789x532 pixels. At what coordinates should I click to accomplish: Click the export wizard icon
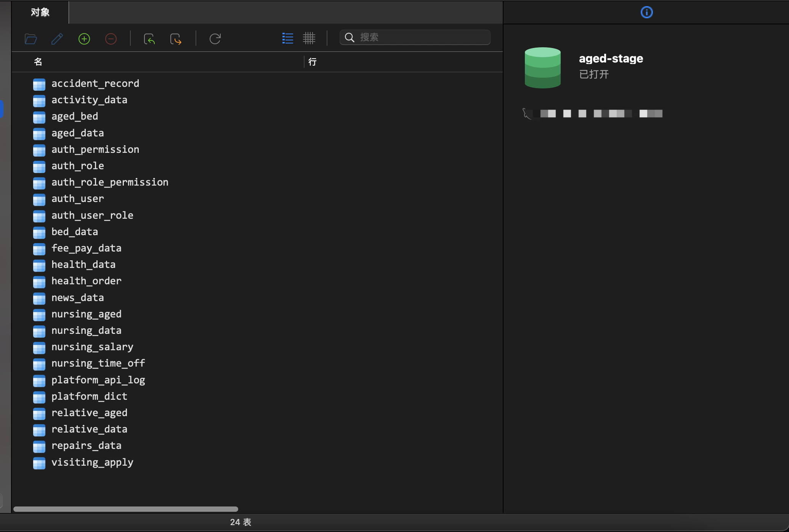tap(176, 38)
